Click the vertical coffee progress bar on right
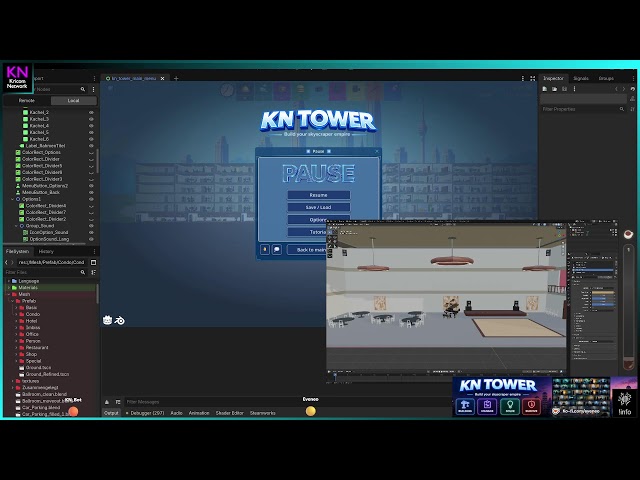 pos(628,307)
